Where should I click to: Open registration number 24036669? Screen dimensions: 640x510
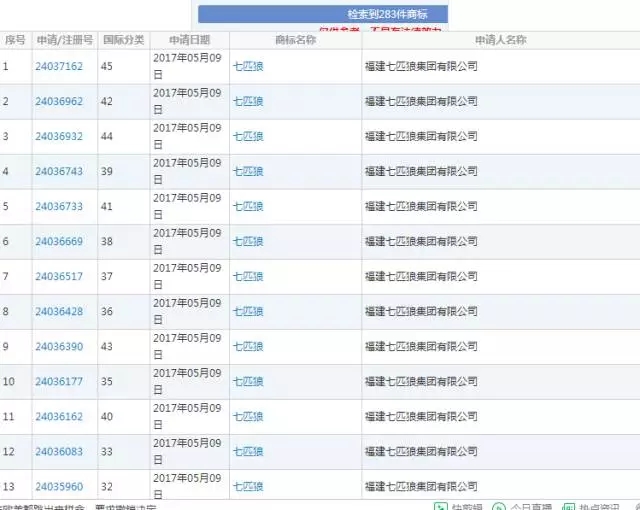pyautogui.click(x=59, y=241)
